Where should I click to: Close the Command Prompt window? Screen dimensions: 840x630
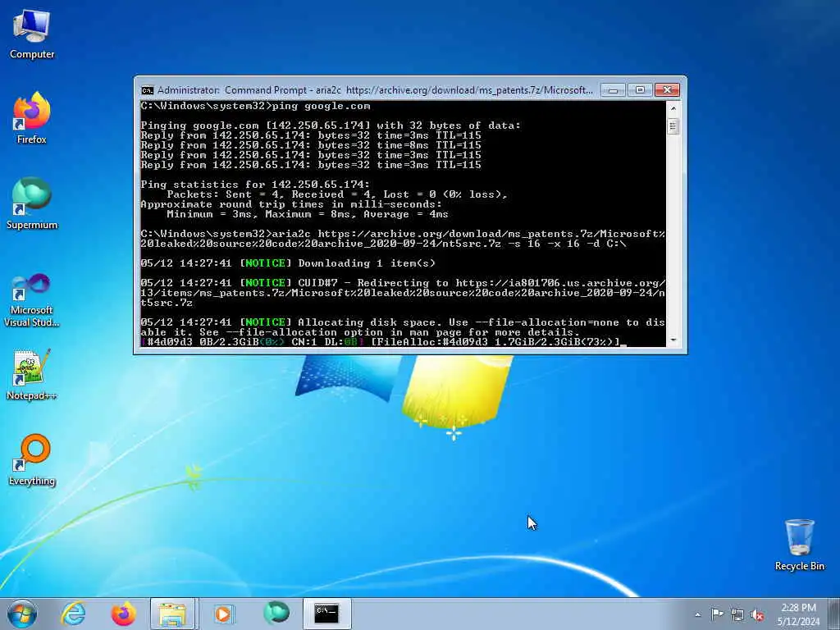(667, 90)
